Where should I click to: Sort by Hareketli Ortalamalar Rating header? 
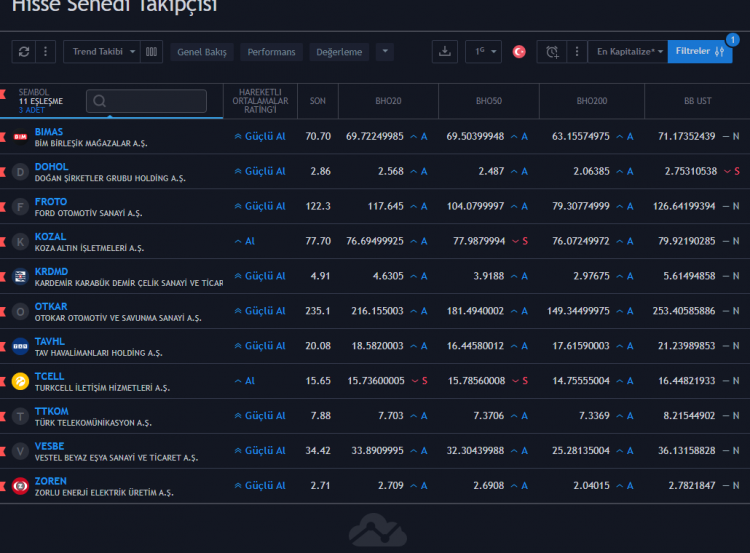(x=260, y=101)
